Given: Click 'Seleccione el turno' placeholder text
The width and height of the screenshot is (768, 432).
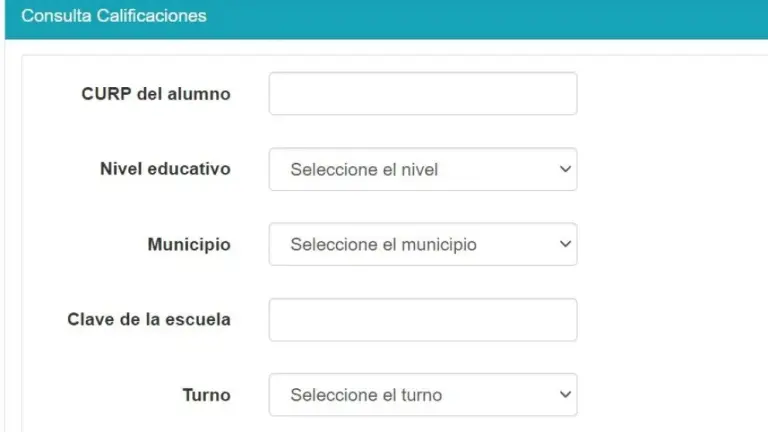Looking at the screenshot, I should (x=366, y=395).
